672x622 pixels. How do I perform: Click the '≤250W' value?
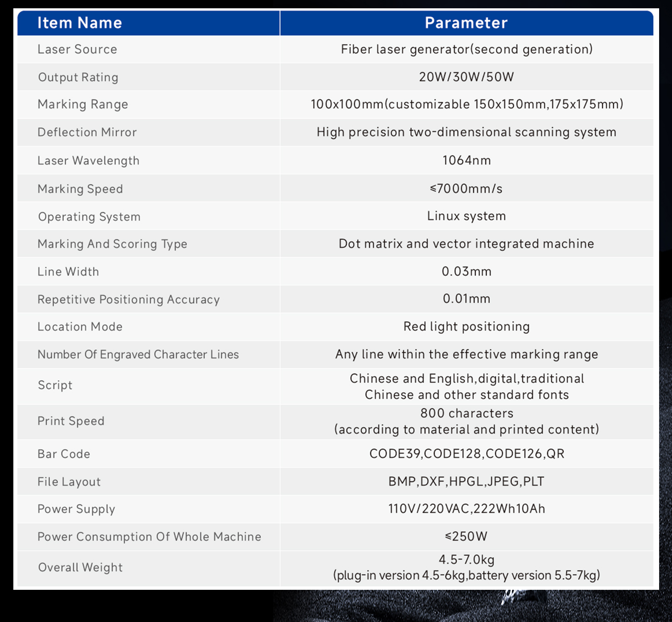(x=466, y=537)
